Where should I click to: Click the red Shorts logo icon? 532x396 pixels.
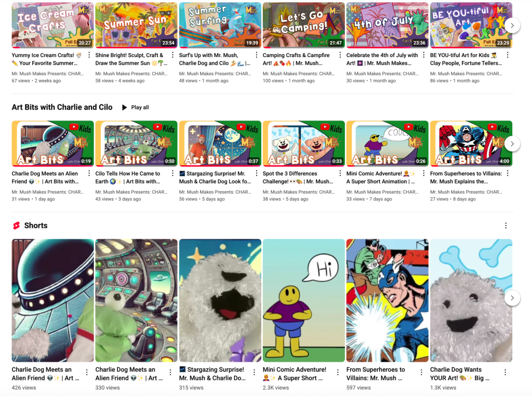coord(16,225)
